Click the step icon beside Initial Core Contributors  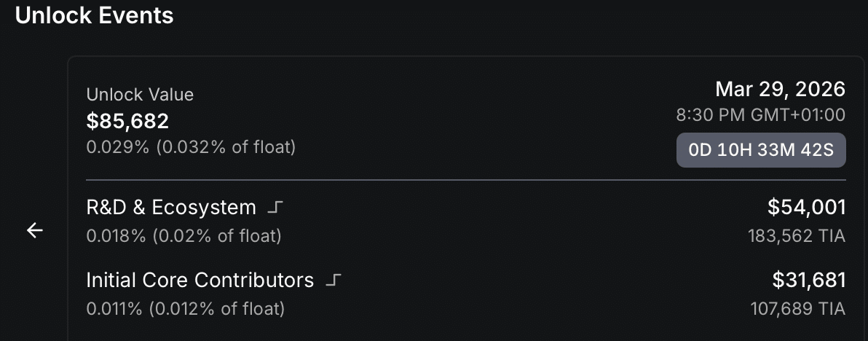[333, 281]
